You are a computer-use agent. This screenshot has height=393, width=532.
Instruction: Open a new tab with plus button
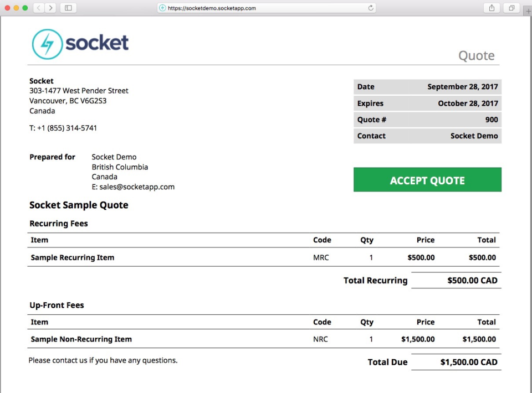click(528, 11)
